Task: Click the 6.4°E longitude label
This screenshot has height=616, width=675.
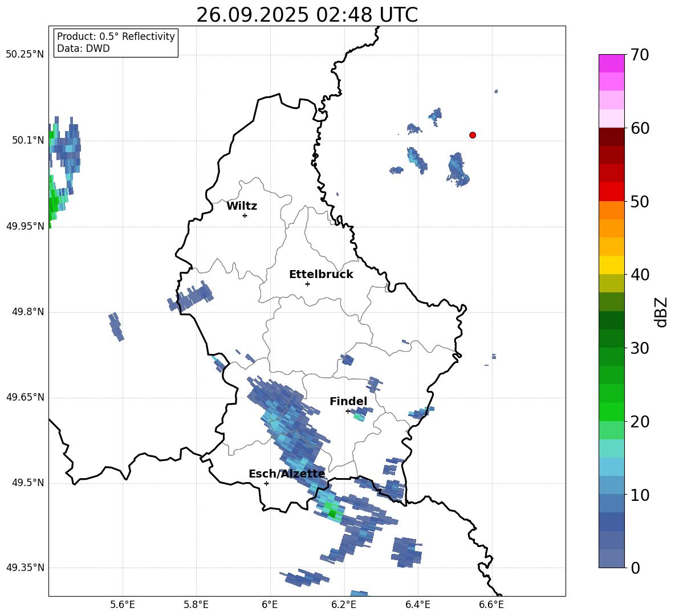Action: [x=417, y=605]
